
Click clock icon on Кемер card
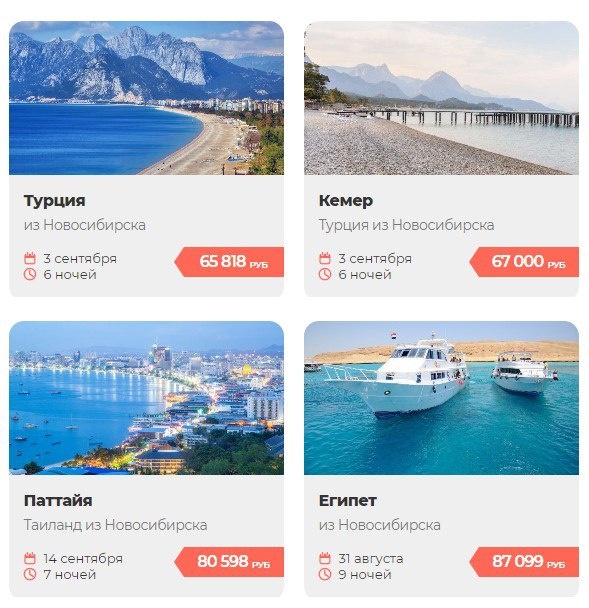(x=325, y=274)
